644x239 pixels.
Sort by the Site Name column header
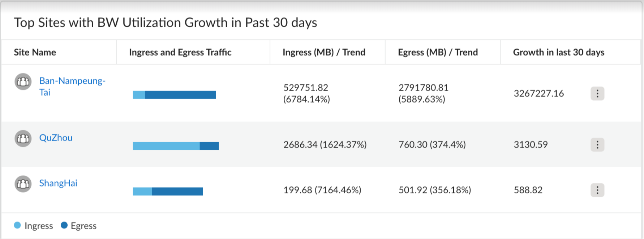click(35, 53)
